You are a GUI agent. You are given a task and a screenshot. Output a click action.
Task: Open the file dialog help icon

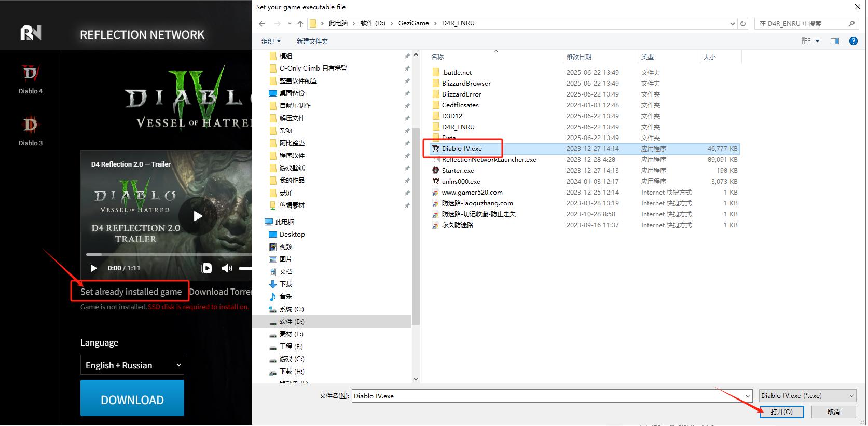(x=853, y=41)
